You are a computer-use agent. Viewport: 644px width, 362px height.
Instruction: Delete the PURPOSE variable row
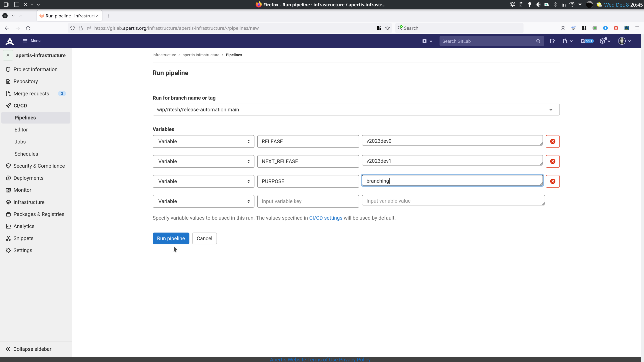552,181
